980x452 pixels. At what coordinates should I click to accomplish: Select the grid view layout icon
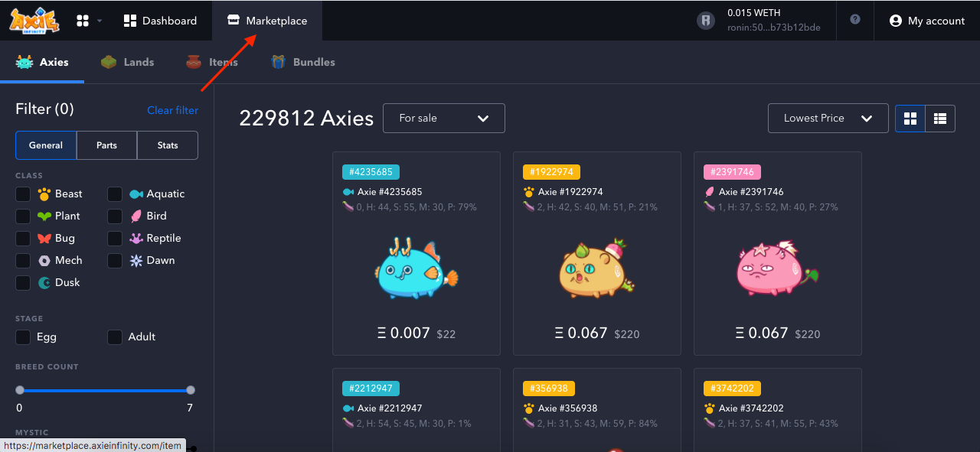pyautogui.click(x=910, y=119)
